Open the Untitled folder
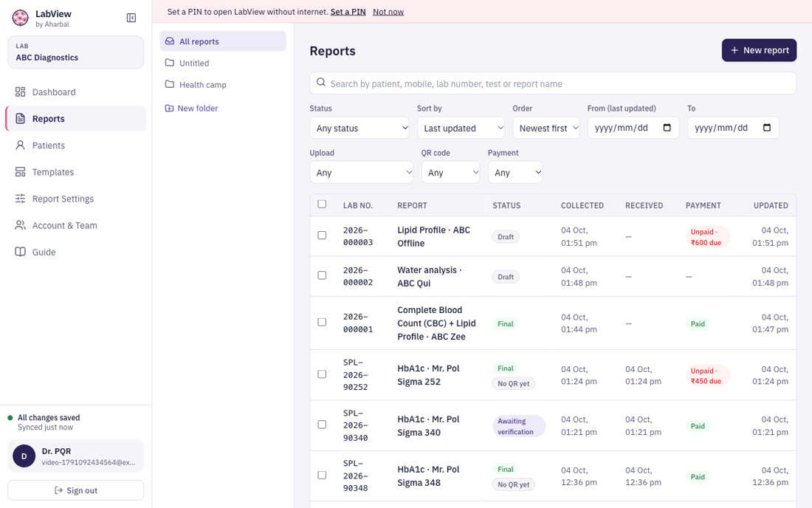Screen dimensions: 812x508 pos(223,63)
